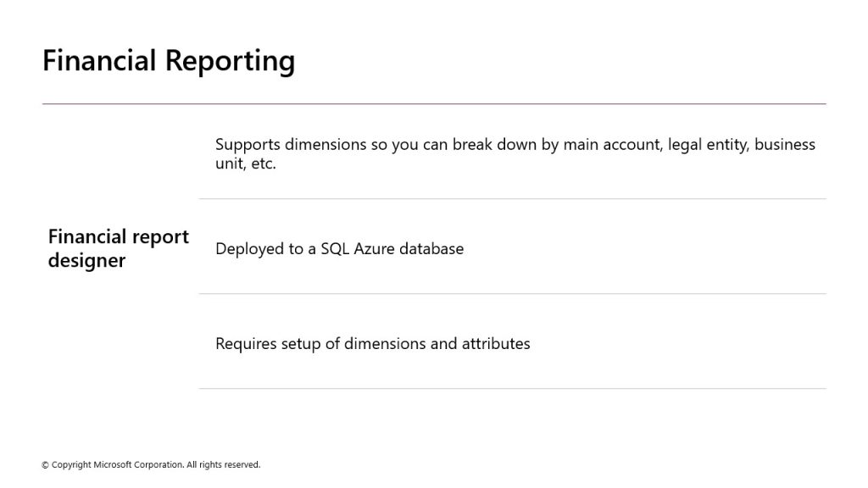Select the words unit, etc.
The width and height of the screenshot is (868, 488).
[x=246, y=164]
